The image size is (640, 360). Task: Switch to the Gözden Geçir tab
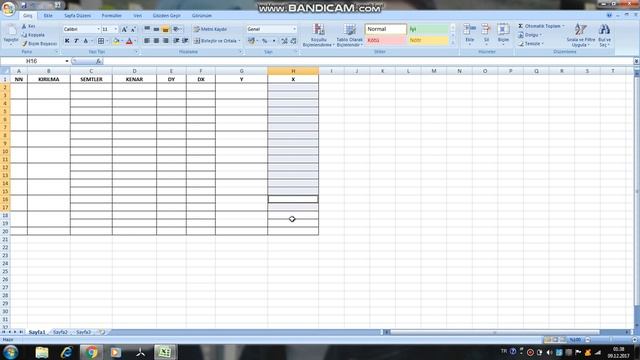(x=167, y=16)
